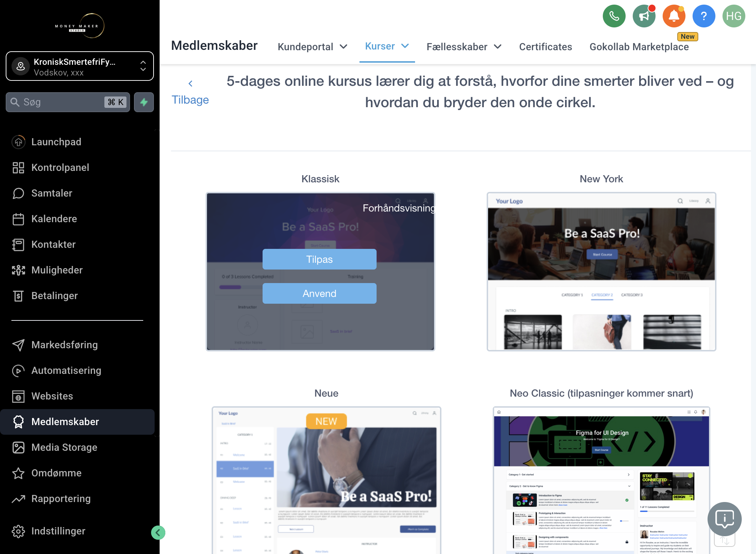Viewport: 756px width, 554px height.
Task: Expand the Kundeportal dropdown chevron
Action: point(343,47)
